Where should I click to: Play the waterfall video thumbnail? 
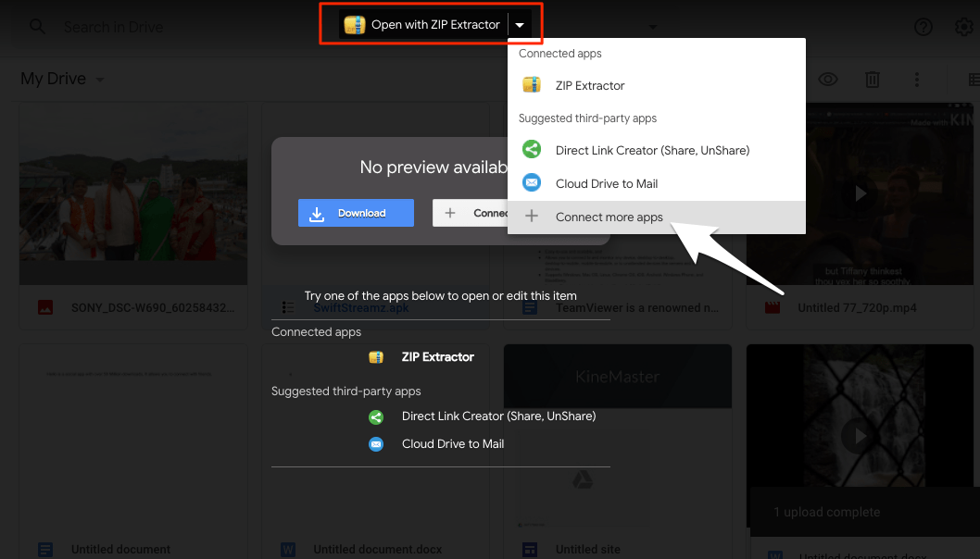coord(860,435)
